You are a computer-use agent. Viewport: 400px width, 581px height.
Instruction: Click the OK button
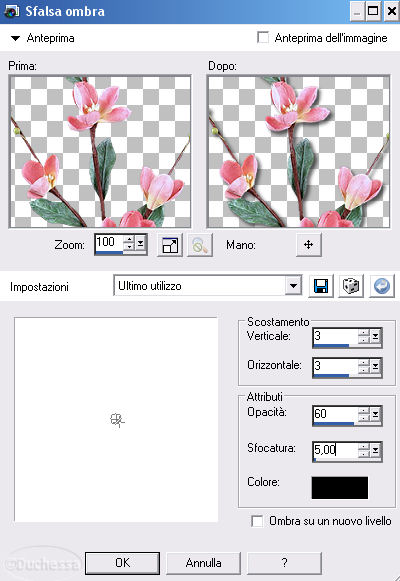(x=123, y=563)
